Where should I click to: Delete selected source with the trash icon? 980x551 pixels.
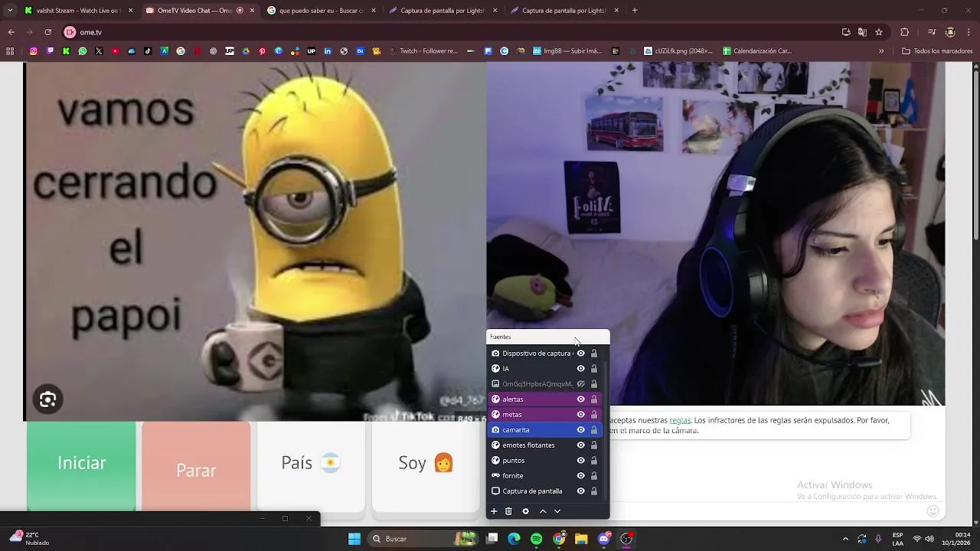[x=508, y=511]
